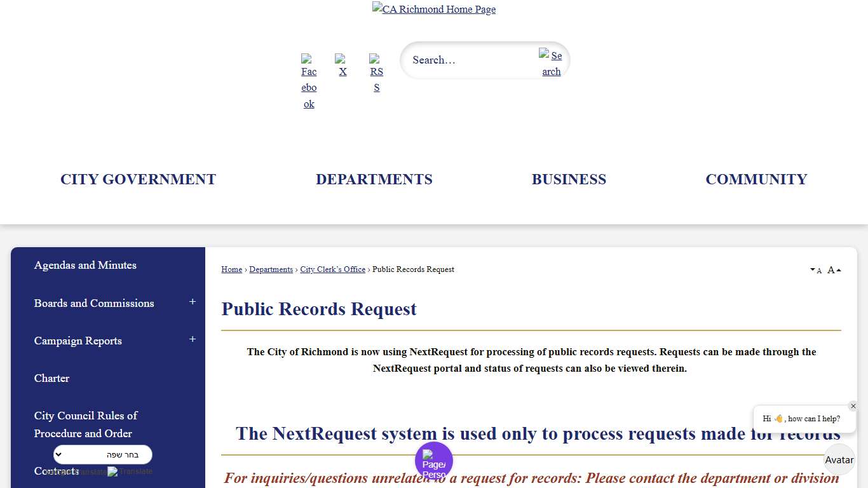Expand Boards and Commissions section

click(193, 302)
